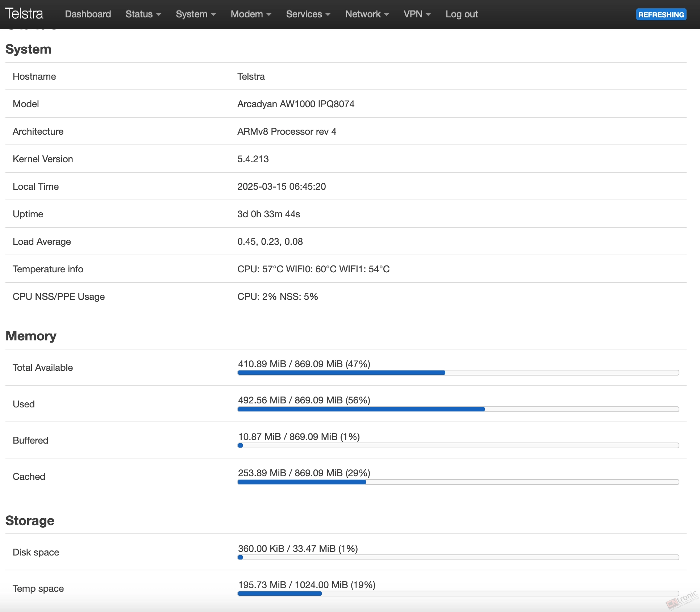Expand the VPN dropdown menu
This screenshot has height=612, width=700.
coord(417,14)
